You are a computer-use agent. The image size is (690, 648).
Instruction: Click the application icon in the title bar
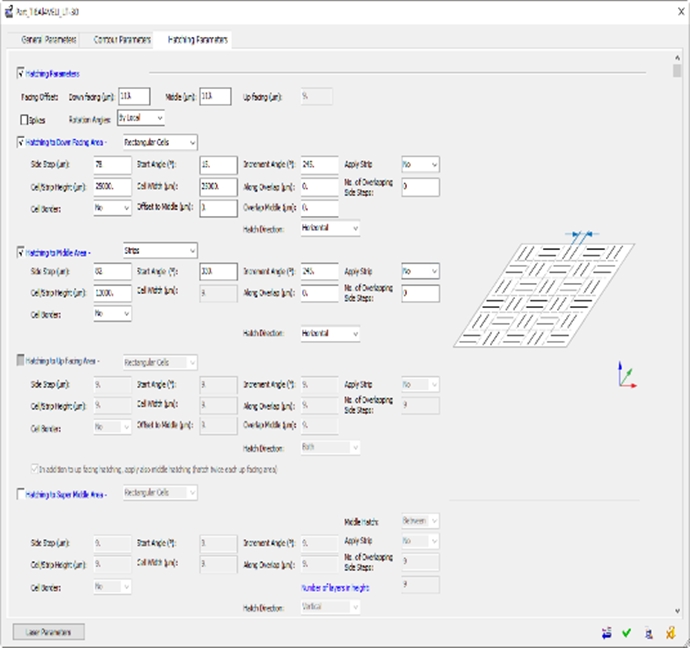9,9
